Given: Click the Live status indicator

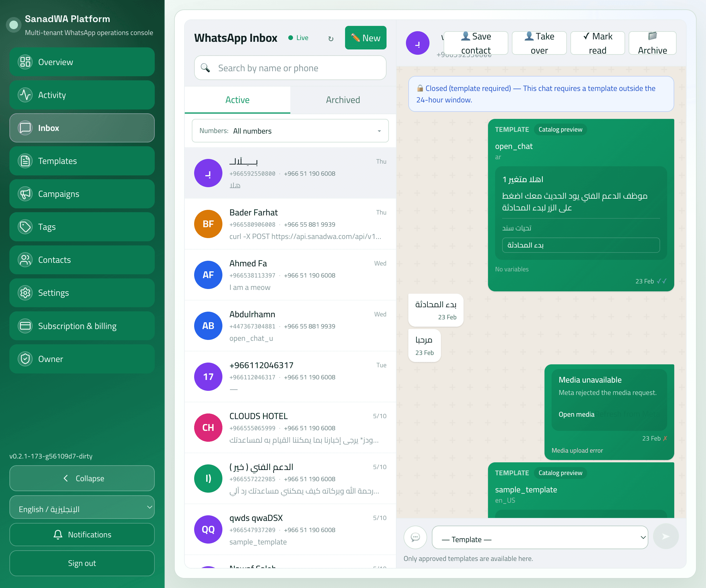Looking at the screenshot, I should point(298,38).
